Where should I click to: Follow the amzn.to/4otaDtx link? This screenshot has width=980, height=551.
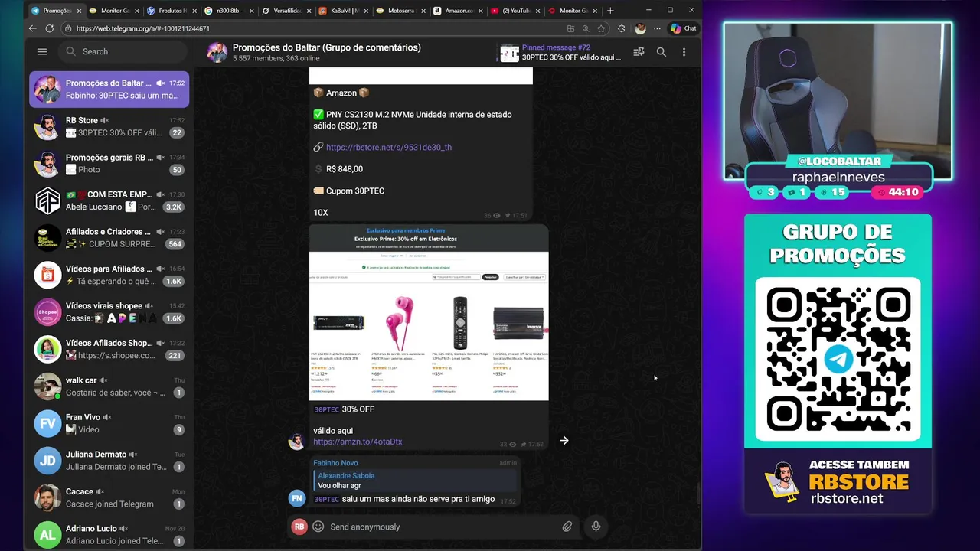click(358, 442)
